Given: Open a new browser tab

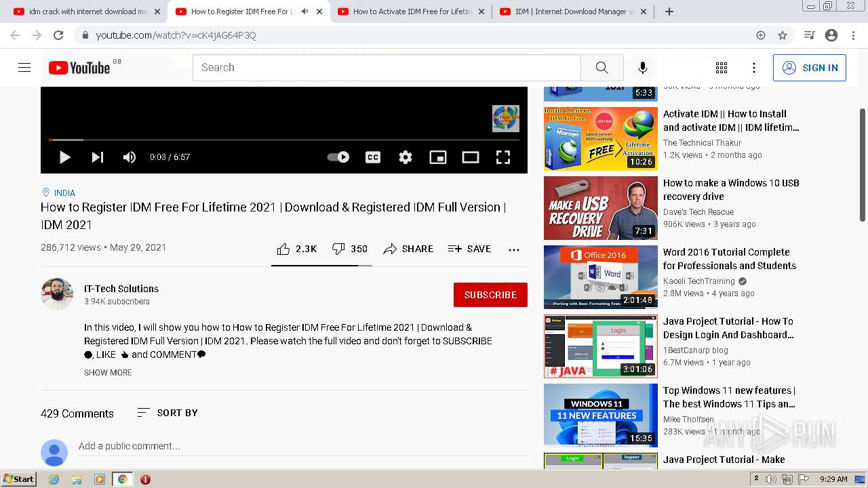Looking at the screenshot, I should [x=669, y=12].
